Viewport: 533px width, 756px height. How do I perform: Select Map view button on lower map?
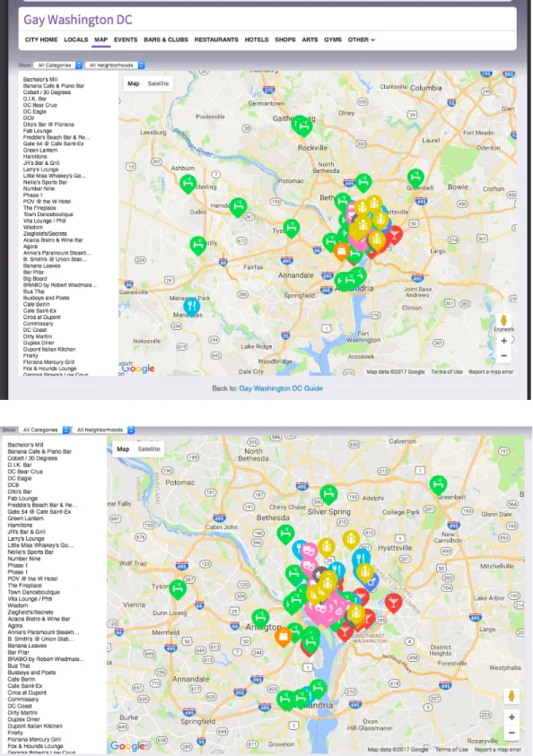pos(123,449)
